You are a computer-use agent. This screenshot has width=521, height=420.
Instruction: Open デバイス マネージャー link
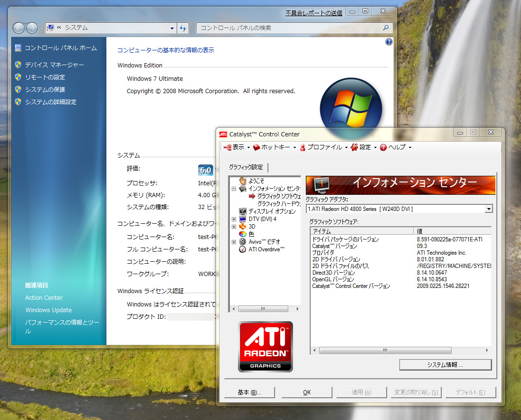tap(54, 65)
